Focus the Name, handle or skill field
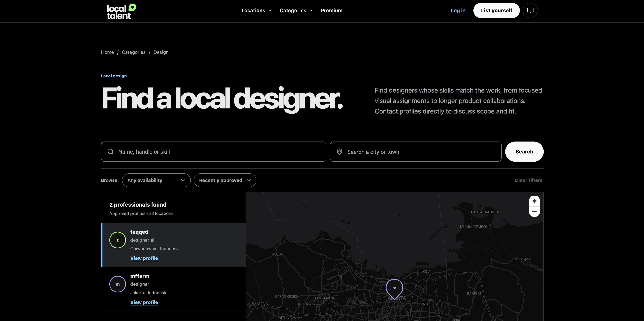The width and height of the screenshot is (644, 321). 214,152
